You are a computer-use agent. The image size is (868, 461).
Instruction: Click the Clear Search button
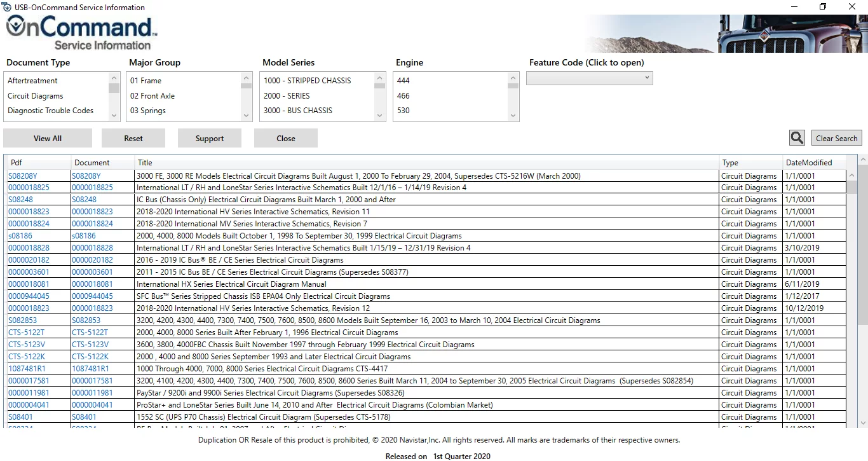click(836, 139)
